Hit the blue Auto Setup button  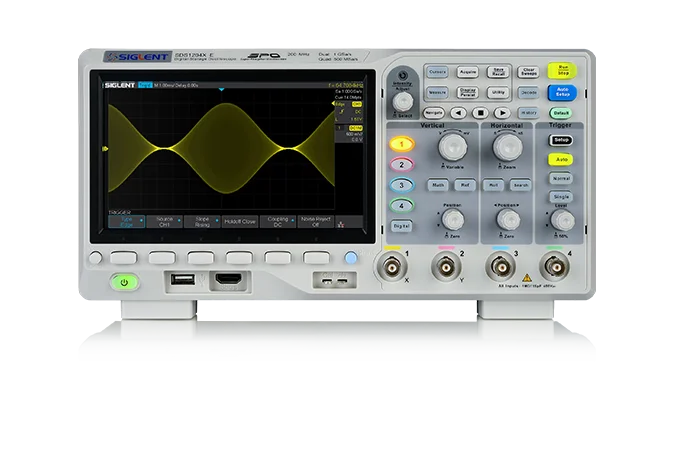pos(563,92)
